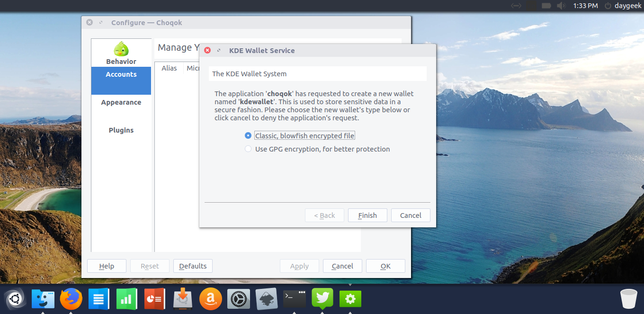The image size is (644, 314).
Task: Cancel the KDE Wallet Service request
Action: coord(411,215)
